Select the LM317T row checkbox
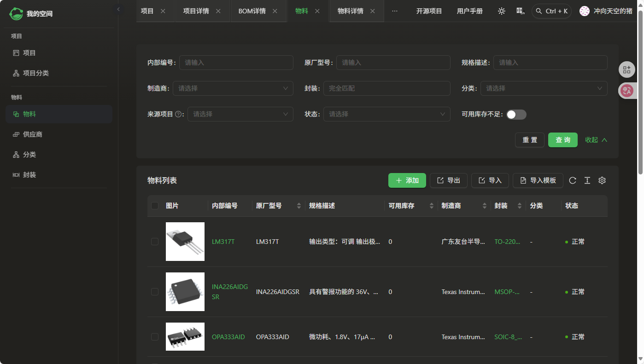The image size is (644, 364). [x=155, y=242]
